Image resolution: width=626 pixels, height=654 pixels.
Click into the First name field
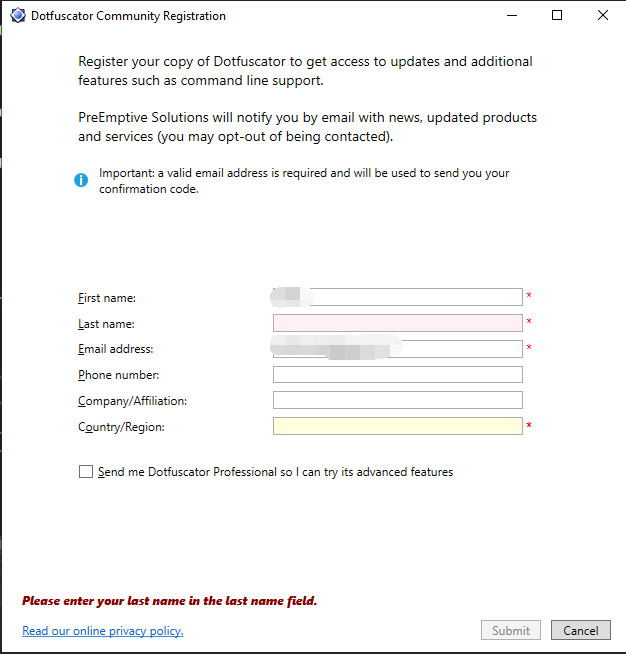pos(397,297)
